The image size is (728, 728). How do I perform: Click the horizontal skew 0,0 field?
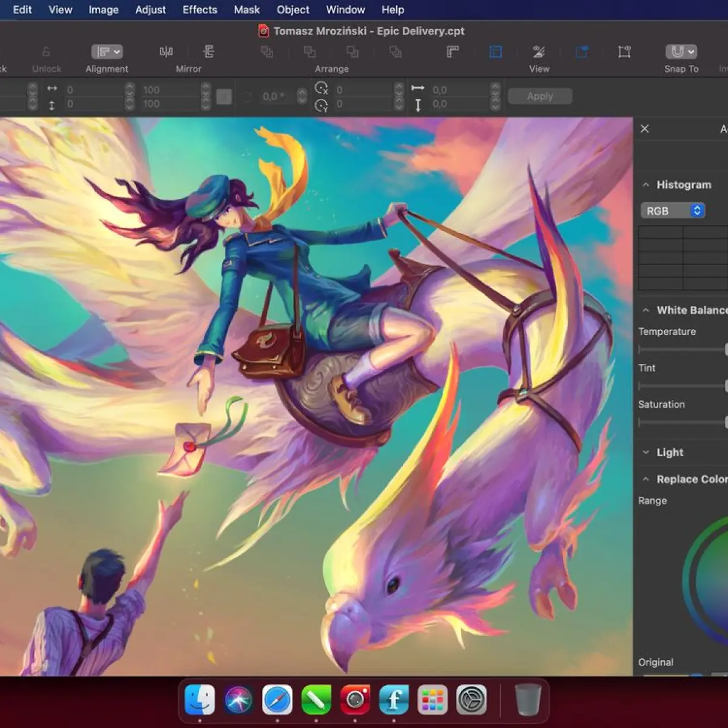tap(459, 90)
